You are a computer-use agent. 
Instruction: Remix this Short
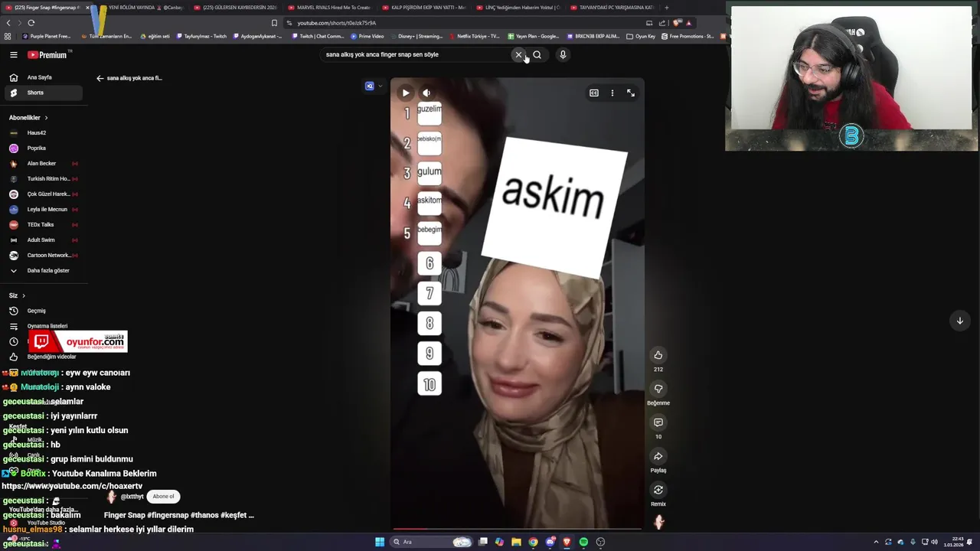click(658, 490)
